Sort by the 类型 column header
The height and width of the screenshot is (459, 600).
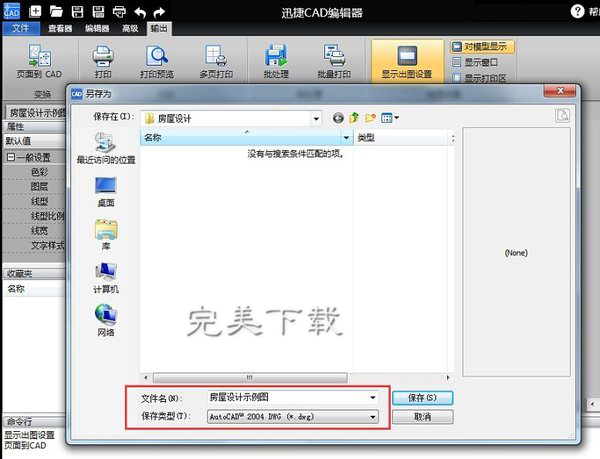click(402, 138)
